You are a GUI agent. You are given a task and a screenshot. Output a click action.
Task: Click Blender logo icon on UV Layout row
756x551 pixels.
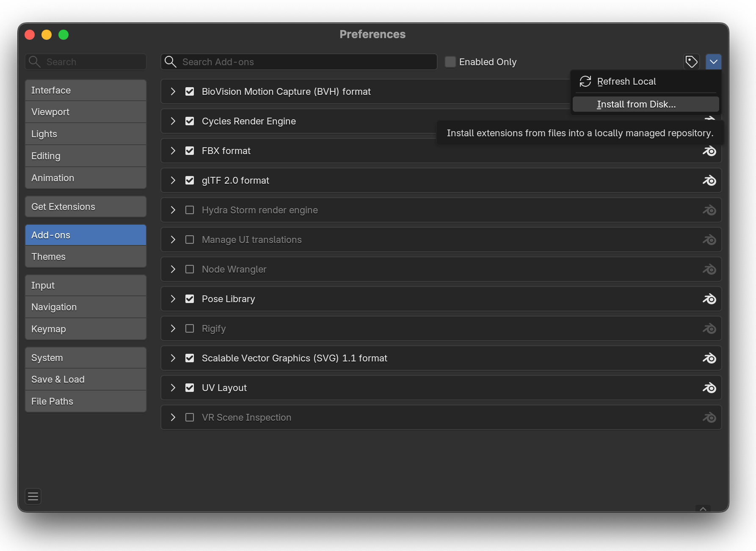pyautogui.click(x=709, y=388)
